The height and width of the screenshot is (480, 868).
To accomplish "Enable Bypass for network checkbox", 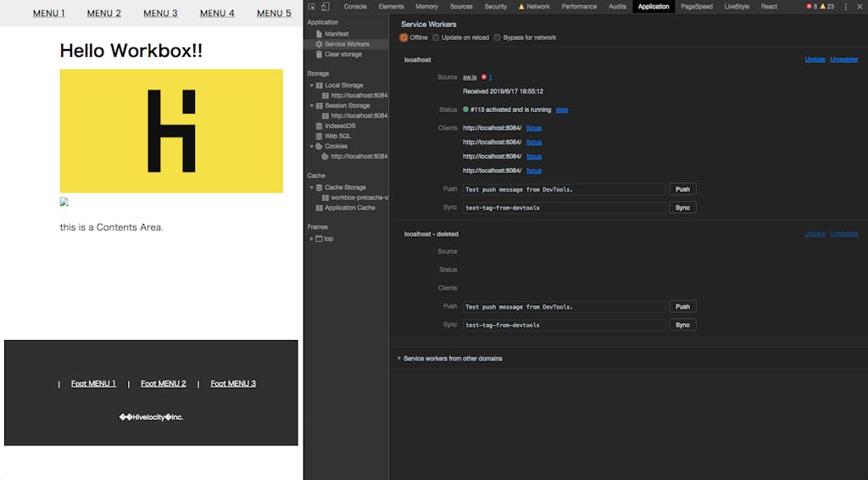I will (497, 37).
